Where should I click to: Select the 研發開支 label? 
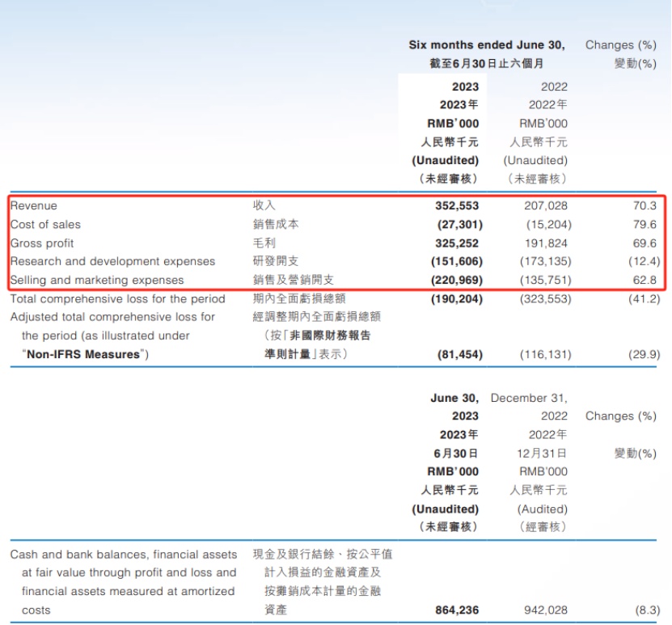point(276,261)
